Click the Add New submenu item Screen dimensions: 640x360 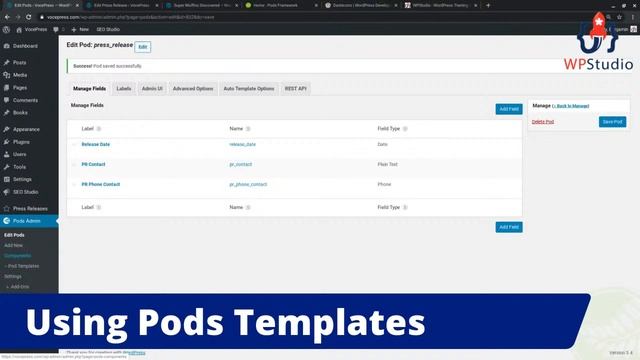click(13, 246)
